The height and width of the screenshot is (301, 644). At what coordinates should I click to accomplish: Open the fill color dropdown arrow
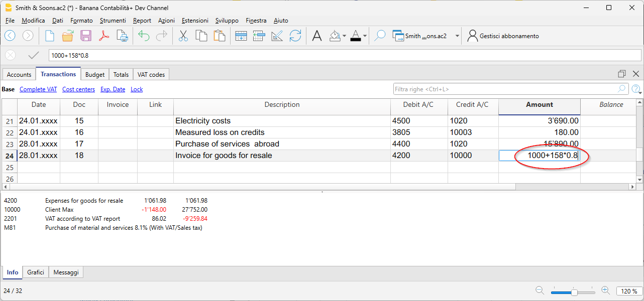(344, 36)
